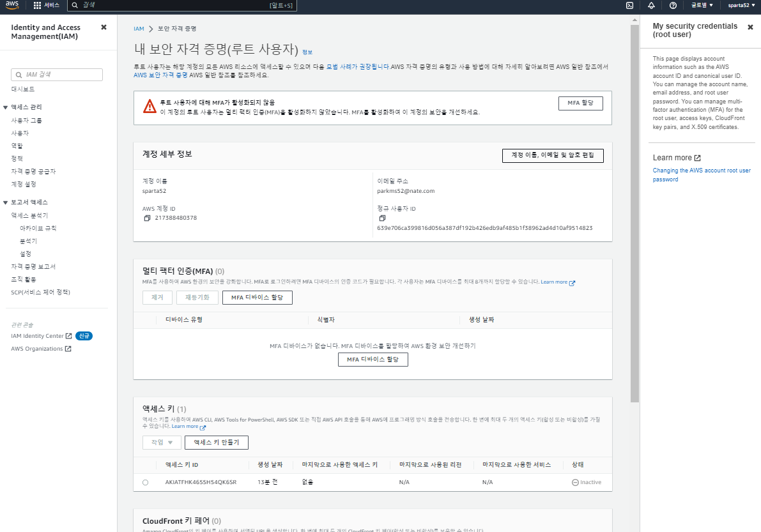
Task: Open 정책 in the IAM sidebar
Action: pos(17,158)
